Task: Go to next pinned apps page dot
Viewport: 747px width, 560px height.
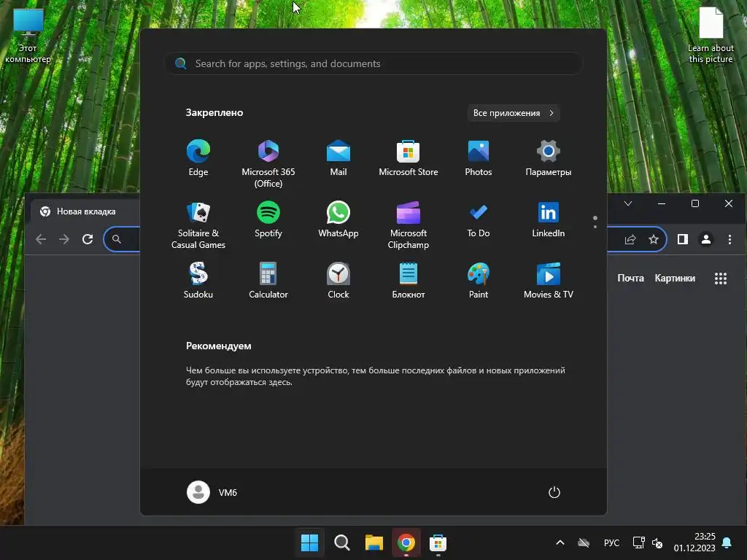Action: (x=595, y=227)
